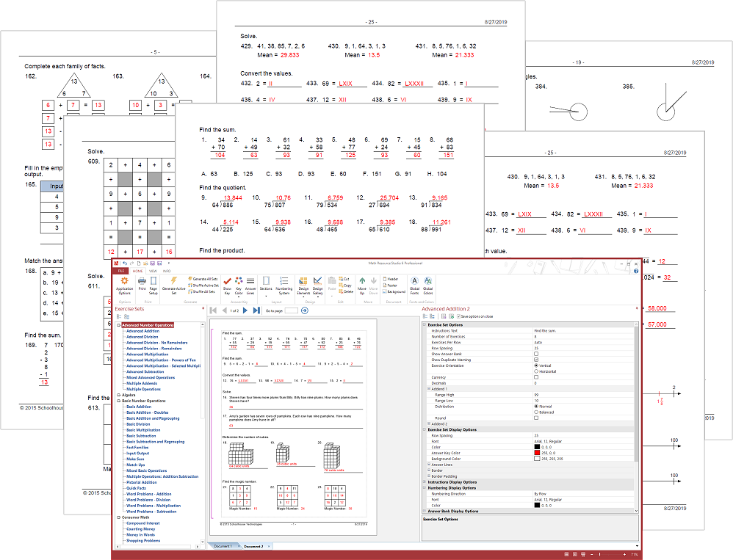Uncheck Show Duplicate Warning

click(x=535, y=360)
